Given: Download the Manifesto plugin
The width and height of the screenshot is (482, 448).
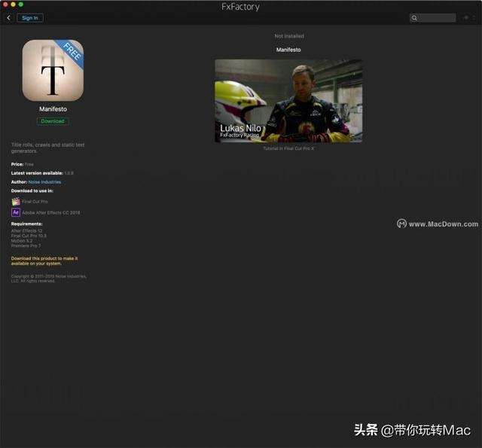Looking at the screenshot, I should tap(53, 121).
